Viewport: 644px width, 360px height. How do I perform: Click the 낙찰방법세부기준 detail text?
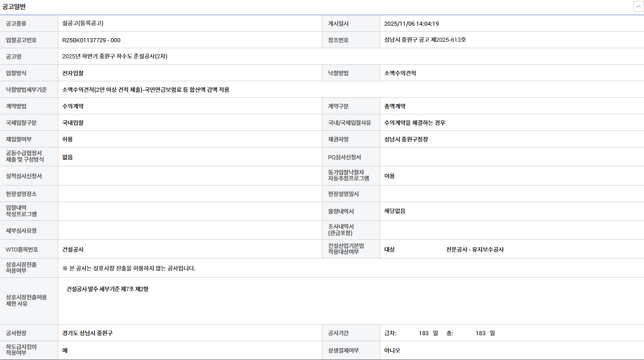click(145, 90)
